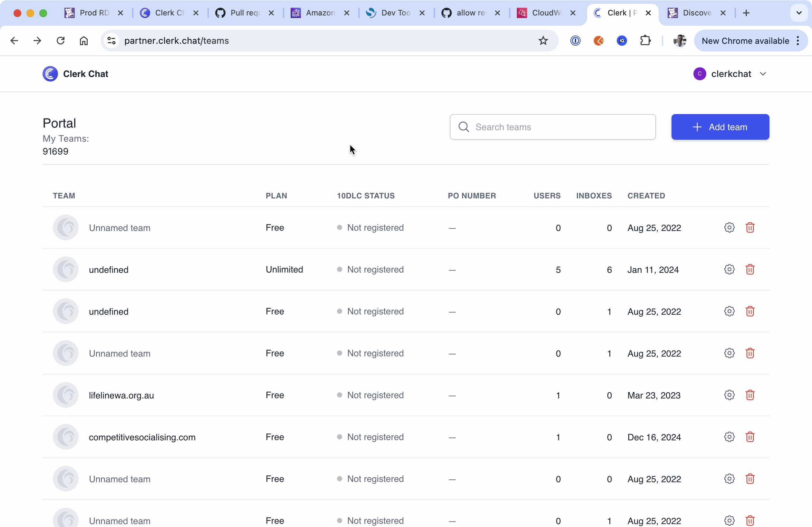This screenshot has height=527, width=812.
Task: Click the lifelinewa.org.au team avatar
Action: click(66, 395)
